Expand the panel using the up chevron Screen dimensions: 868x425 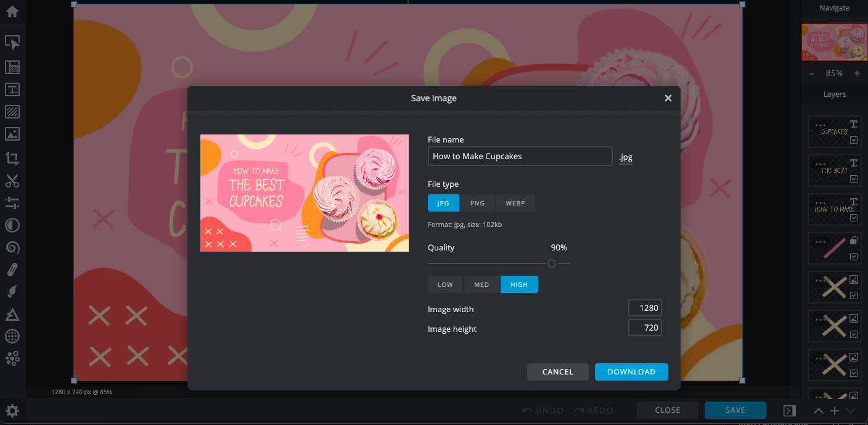(x=819, y=411)
